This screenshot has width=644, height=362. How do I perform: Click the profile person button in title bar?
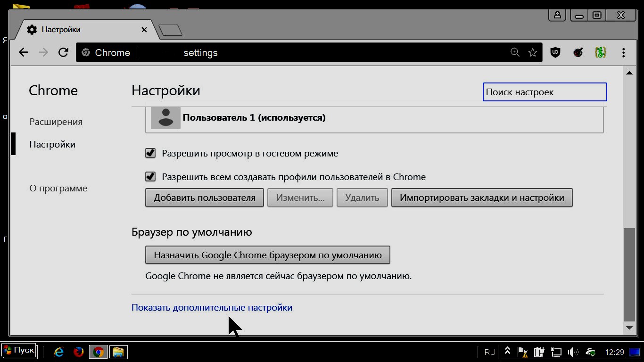(x=557, y=15)
